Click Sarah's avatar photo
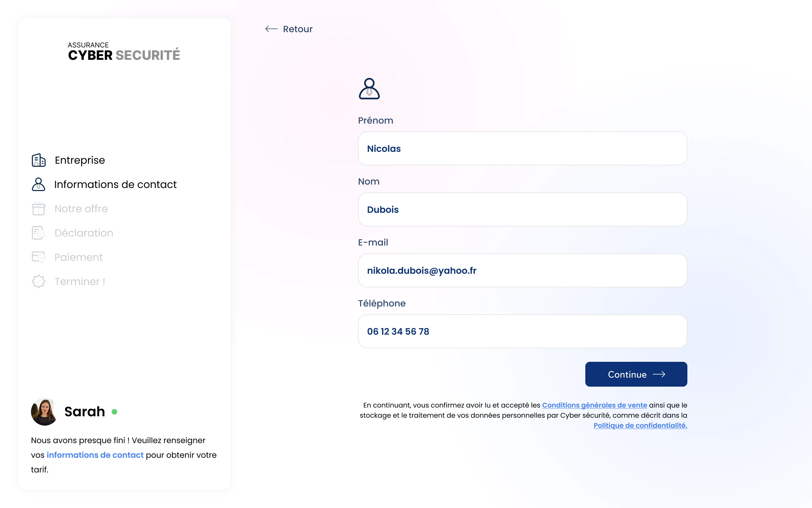The width and height of the screenshot is (812, 508). [x=45, y=411]
